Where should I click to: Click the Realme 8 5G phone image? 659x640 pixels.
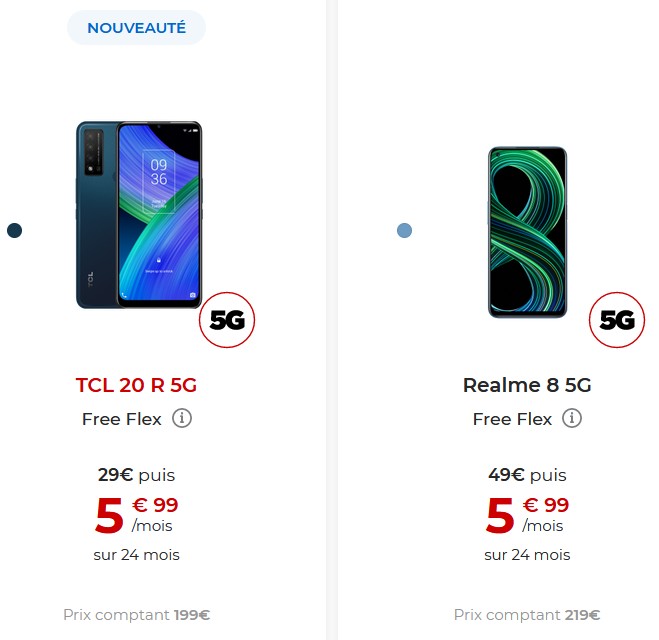(527, 232)
